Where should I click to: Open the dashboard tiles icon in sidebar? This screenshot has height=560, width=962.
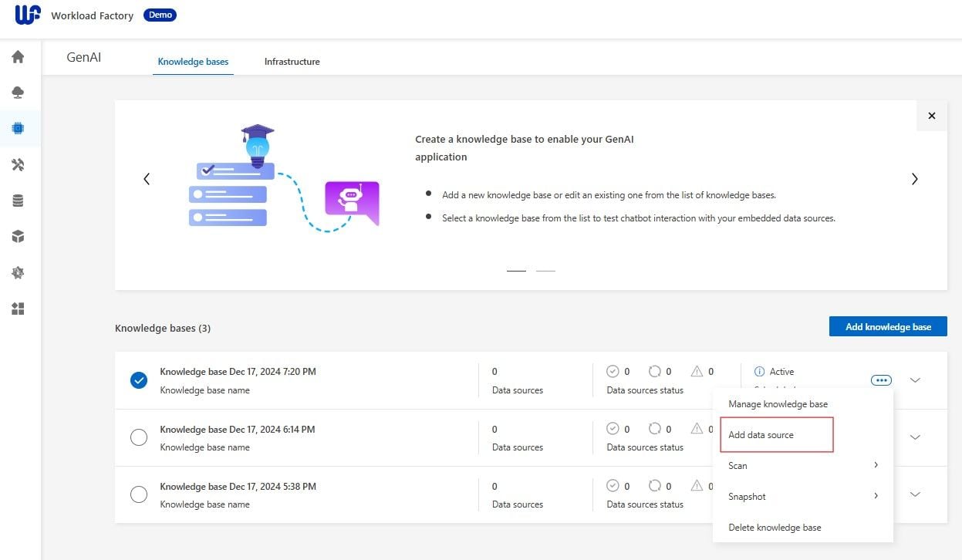coord(19,309)
